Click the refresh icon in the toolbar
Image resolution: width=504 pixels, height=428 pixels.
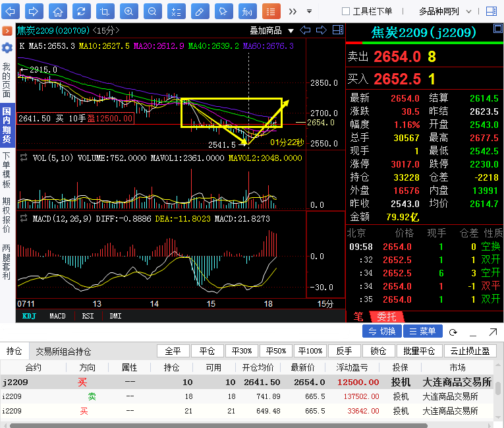tap(80, 11)
